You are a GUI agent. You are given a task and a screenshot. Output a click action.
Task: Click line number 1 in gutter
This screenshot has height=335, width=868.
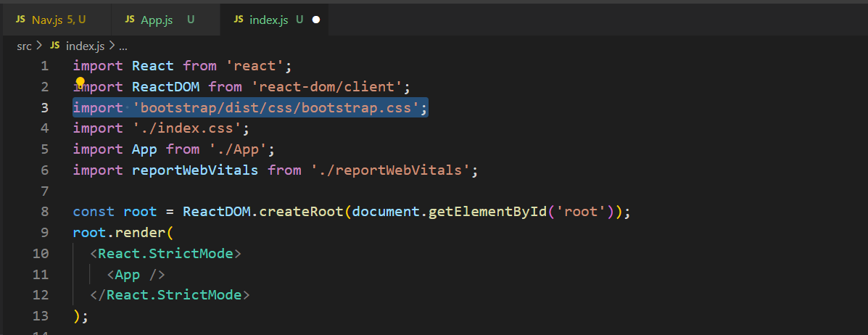pyautogui.click(x=44, y=67)
